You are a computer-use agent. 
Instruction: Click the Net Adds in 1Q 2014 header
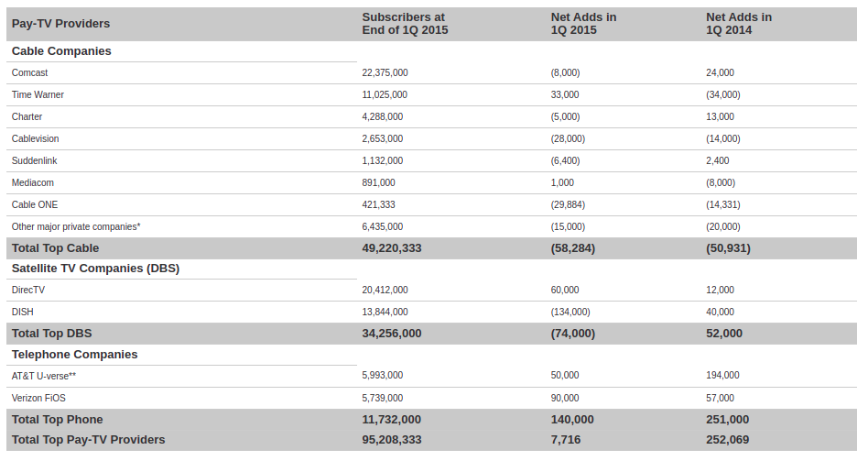pyautogui.click(x=738, y=24)
